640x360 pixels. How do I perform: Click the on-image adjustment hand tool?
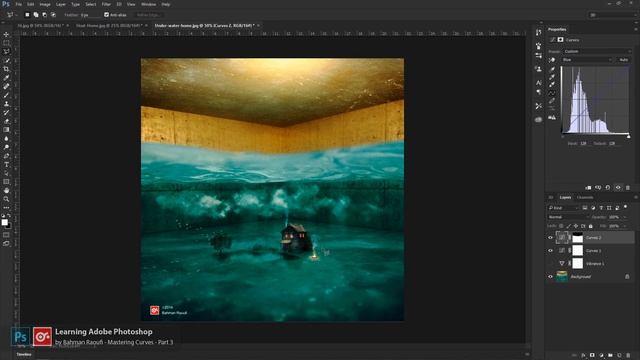(552, 60)
